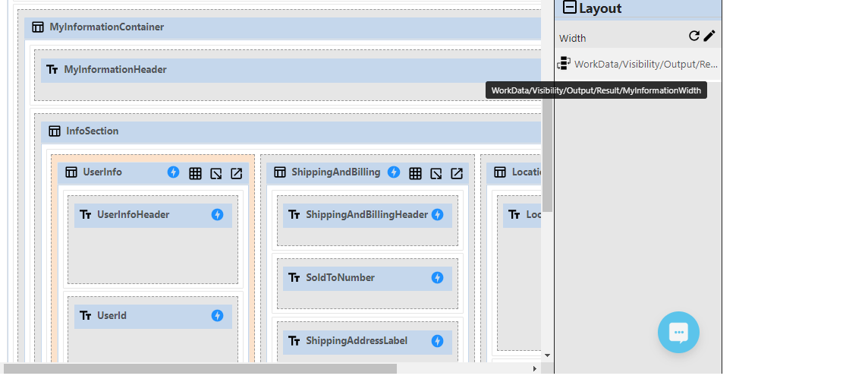
Task: Select the ShippingAddressLabel element
Action: pos(367,342)
